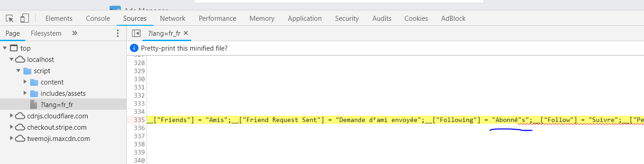The image size is (644, 164).
Task: Toggle the device toolbar icon
Action: [x=24, y=19]
